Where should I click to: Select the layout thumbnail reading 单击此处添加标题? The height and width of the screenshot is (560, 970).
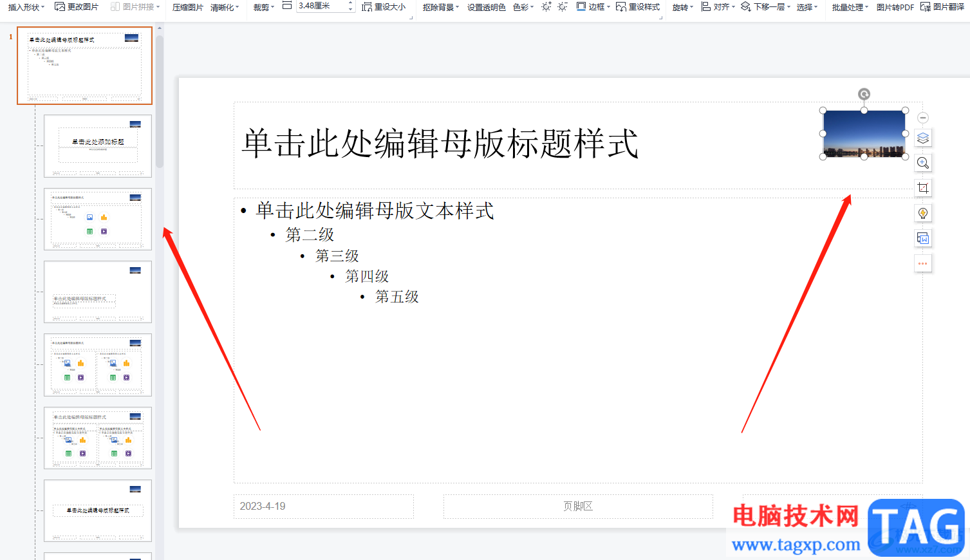[x=98, y=146]
